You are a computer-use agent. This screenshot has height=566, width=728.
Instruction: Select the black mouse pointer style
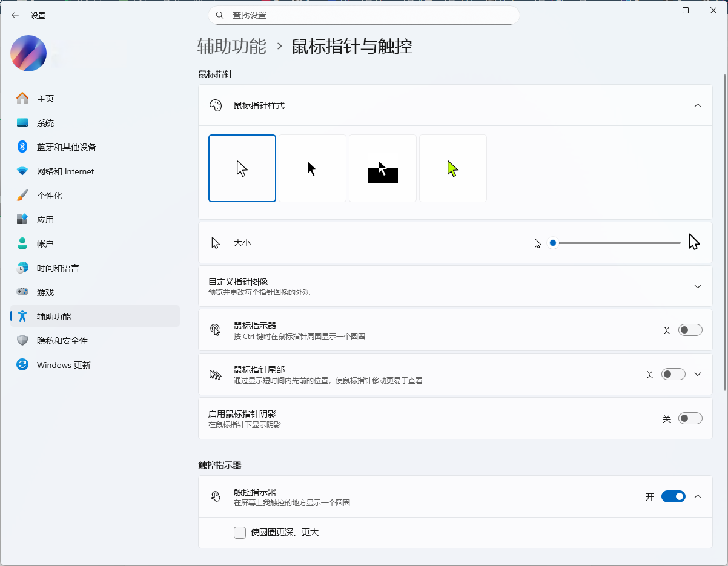313,168
